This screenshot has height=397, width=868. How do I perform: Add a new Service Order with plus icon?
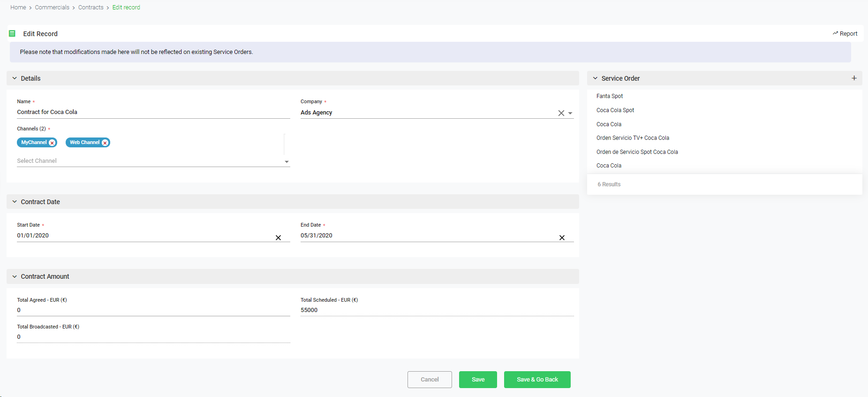click(x=854, y=78)
